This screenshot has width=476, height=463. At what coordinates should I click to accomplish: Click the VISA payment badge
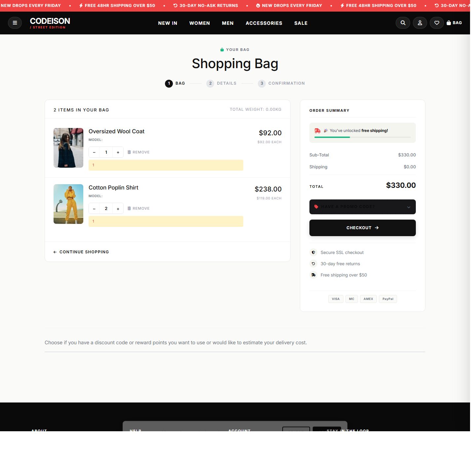click(x=336, y=299)
